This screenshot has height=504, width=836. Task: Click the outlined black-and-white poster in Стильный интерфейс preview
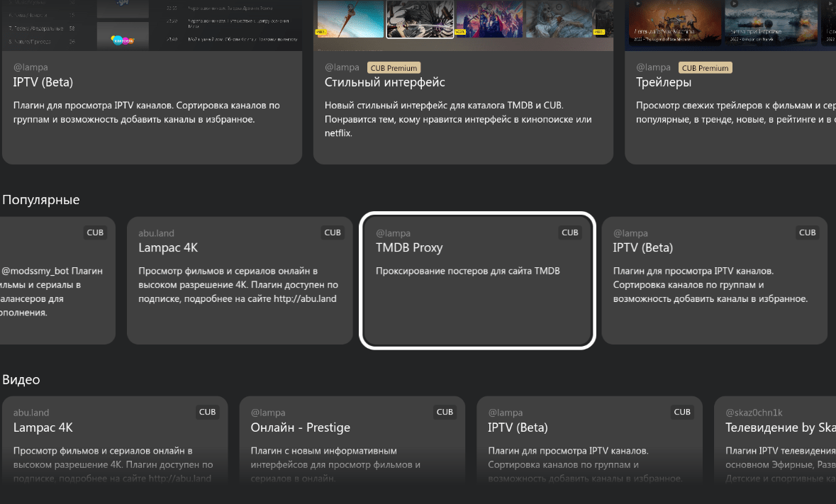click(x=420, y=18)
